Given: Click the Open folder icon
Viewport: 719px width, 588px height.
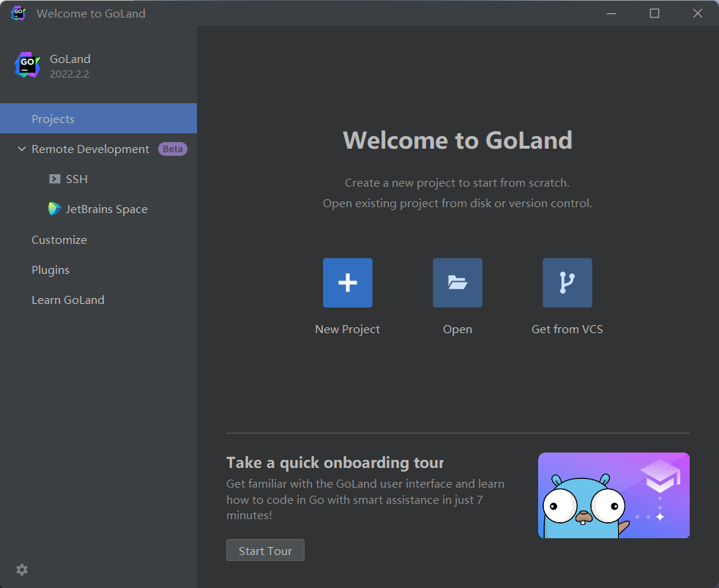Looking at the screenshot, I should click(x=457, y=283).
